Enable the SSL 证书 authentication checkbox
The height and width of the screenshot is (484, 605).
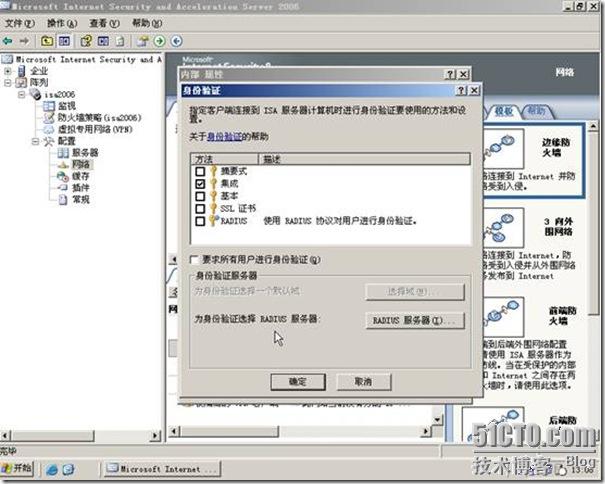[200, 208]
